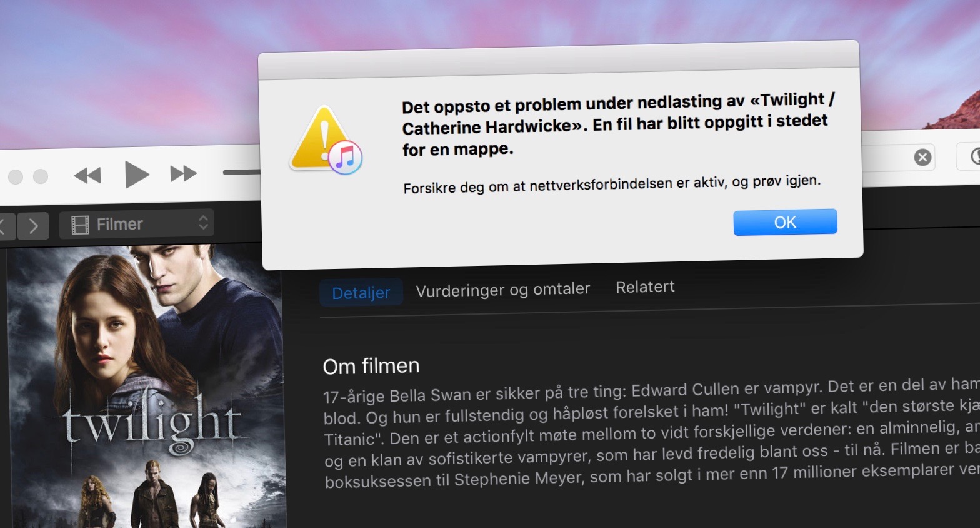Click the film strip icon beside Filmer
Screen dimensions: 980x528
(x=80, y=225)
